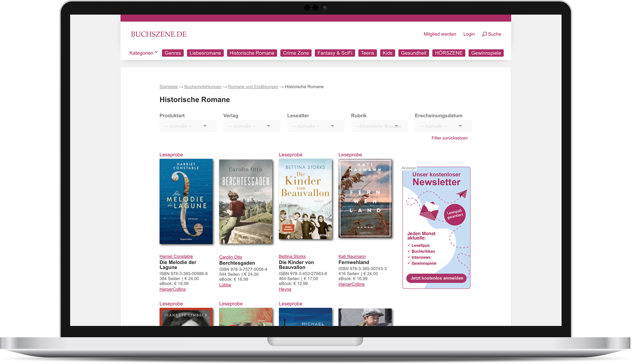The width and height of the screenshot is (632, 364).
Task: Select the Fantasy & SciFi nav item
Action: pyautogui.click(x=335, y=53)
